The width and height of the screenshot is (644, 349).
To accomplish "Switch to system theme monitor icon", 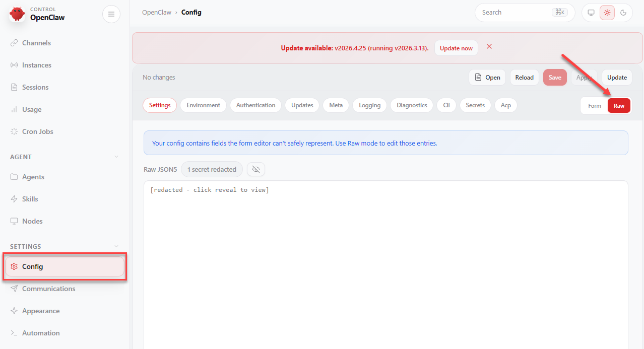I will pos(591,13).
